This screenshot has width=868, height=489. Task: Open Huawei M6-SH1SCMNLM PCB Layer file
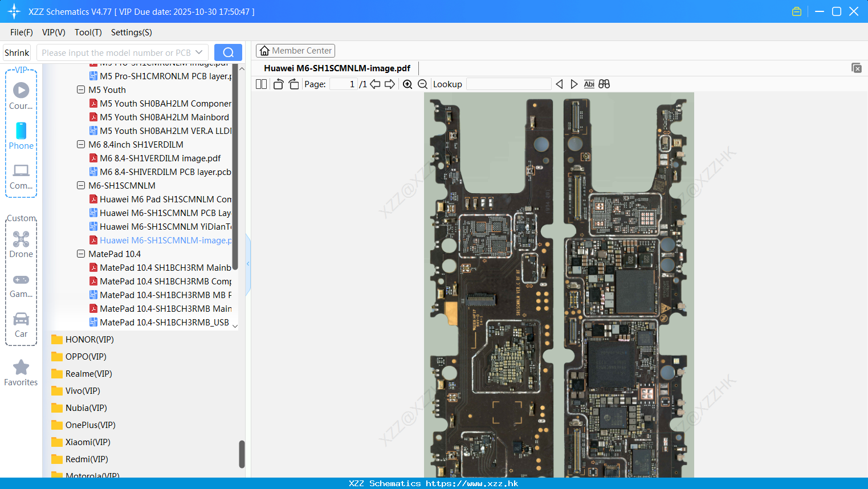[161, 213]
